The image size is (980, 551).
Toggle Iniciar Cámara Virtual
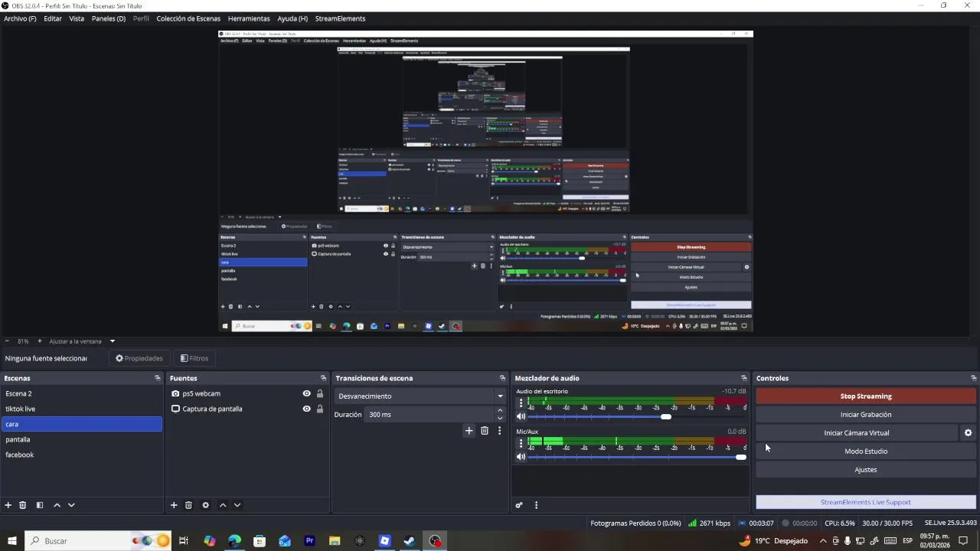pos(857,433)
